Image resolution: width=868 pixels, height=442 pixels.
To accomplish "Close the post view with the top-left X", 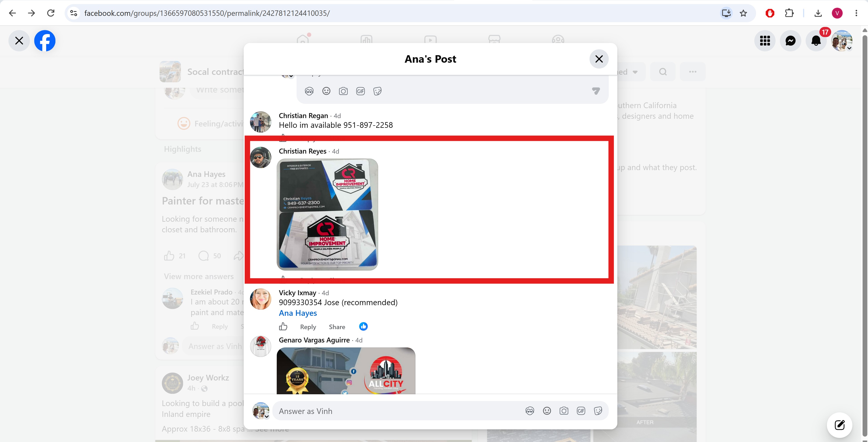I will tap(19, 41).
